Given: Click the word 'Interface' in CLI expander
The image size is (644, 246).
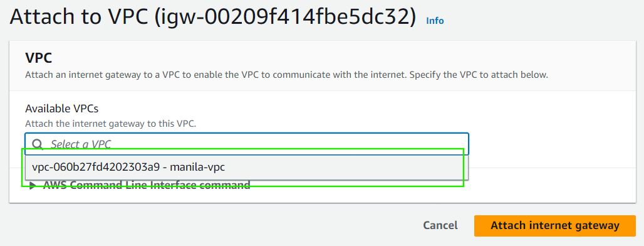Looking at the screenshot, I should click(x=175, y=185).
